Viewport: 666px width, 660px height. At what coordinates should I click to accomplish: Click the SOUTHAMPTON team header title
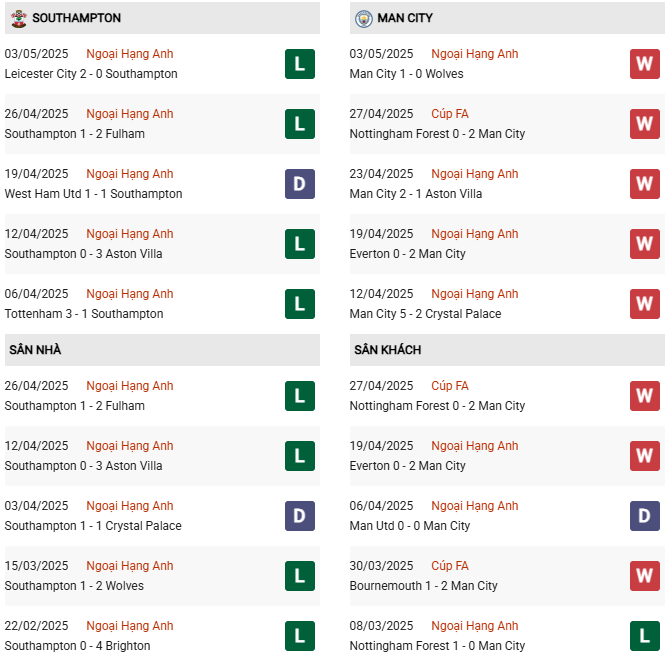tap(76, 18)
